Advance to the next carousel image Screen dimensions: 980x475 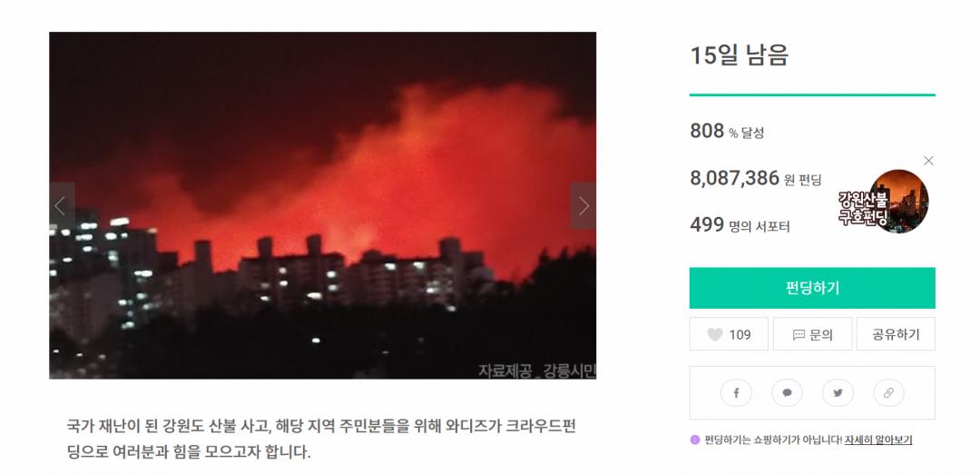pyautogui.click(x=583, y=206)
